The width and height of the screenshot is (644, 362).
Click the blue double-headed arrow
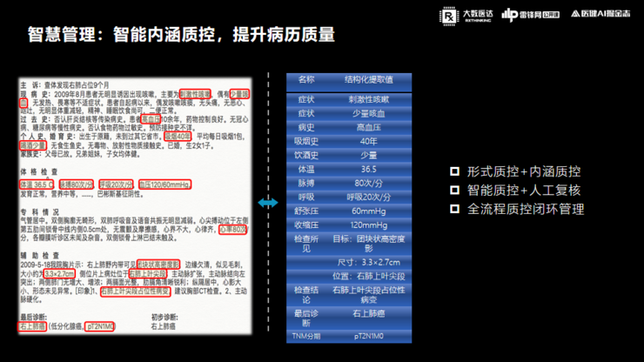pos(268,203)
